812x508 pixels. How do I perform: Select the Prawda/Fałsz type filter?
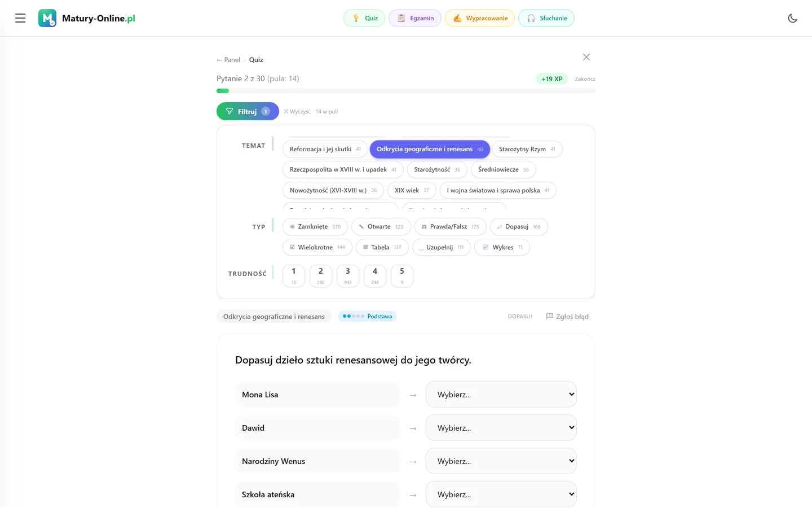tap(451, 226)
